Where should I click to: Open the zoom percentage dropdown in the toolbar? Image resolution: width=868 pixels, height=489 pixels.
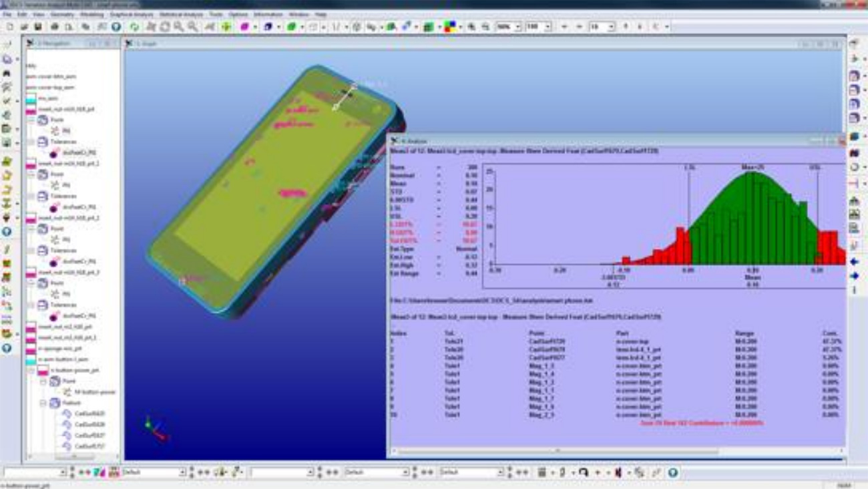click(x=518, y=27)
